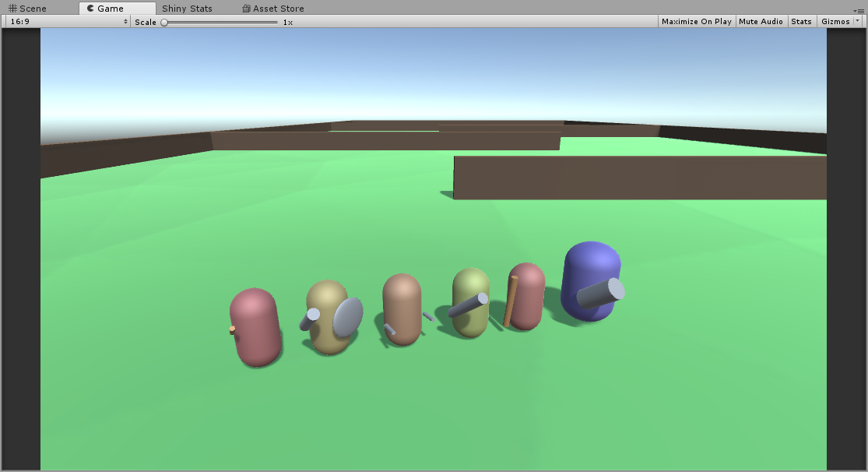
Task: Click the Scene tab grid icon
Action: (13, 9)
